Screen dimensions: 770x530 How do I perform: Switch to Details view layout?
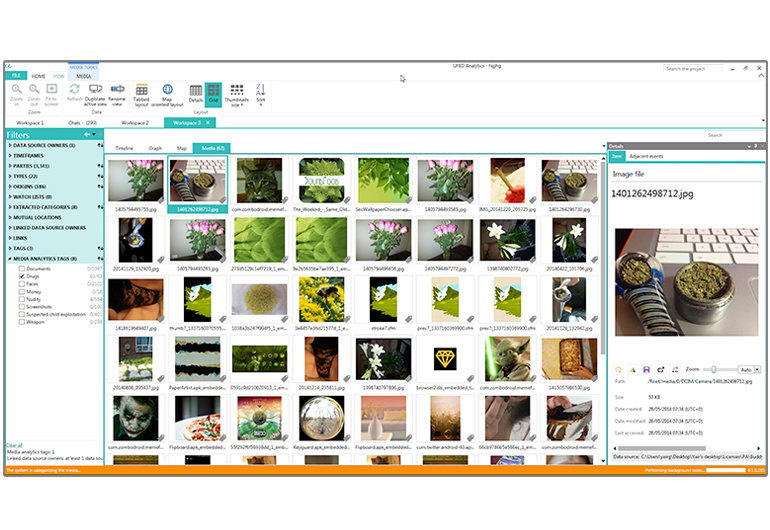coord(196,92)
